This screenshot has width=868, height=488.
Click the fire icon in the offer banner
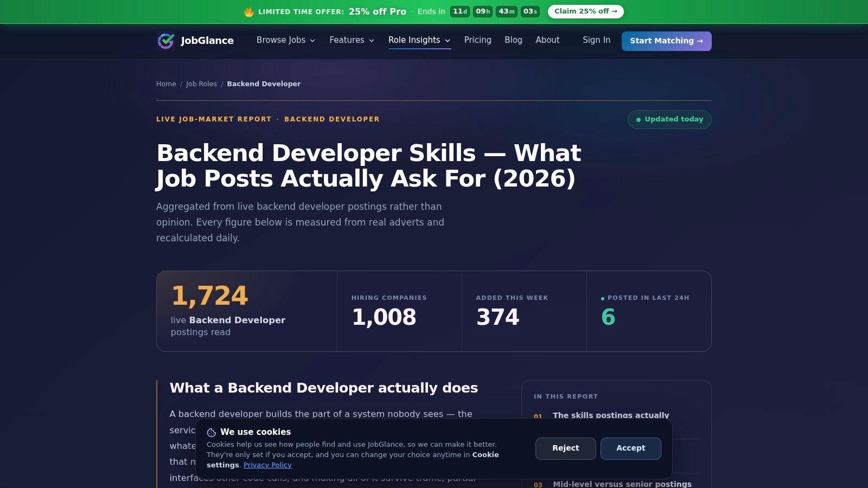249,11
